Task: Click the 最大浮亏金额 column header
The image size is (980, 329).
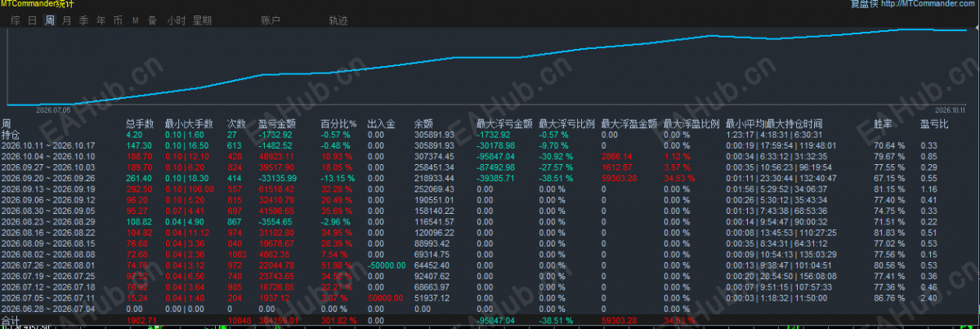Action: click(503, 124)
